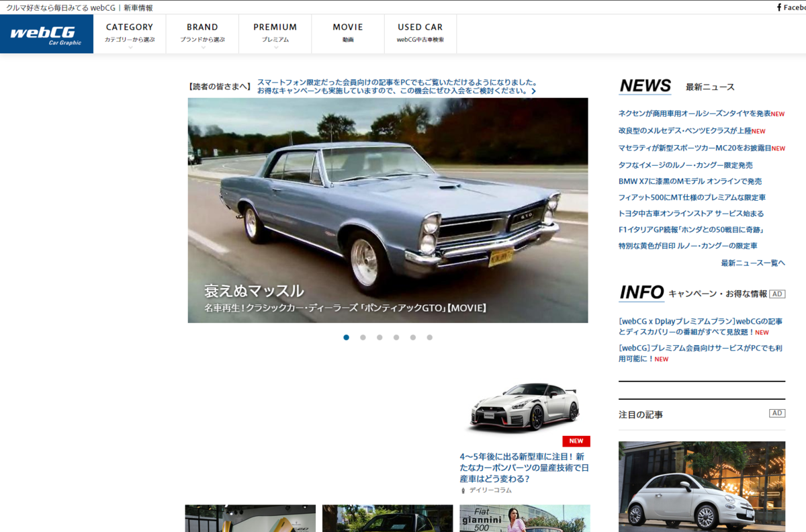Open the PREMIUM menu

275,34
